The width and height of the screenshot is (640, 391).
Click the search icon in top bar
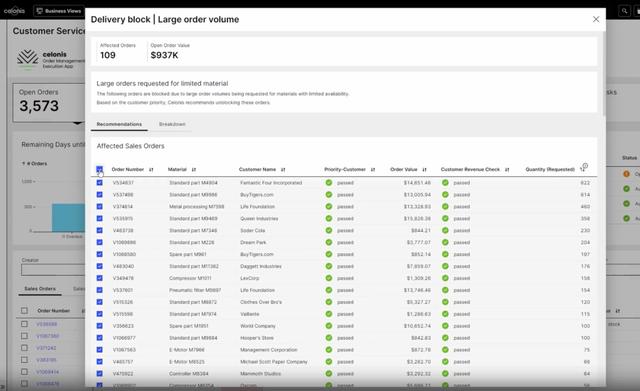[624, 11]
